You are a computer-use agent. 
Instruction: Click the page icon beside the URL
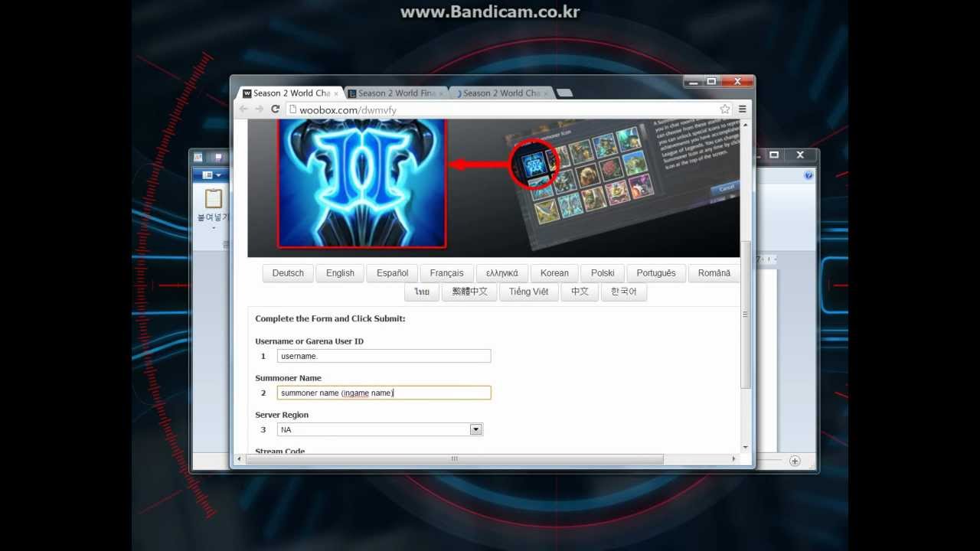click(293, 109)
